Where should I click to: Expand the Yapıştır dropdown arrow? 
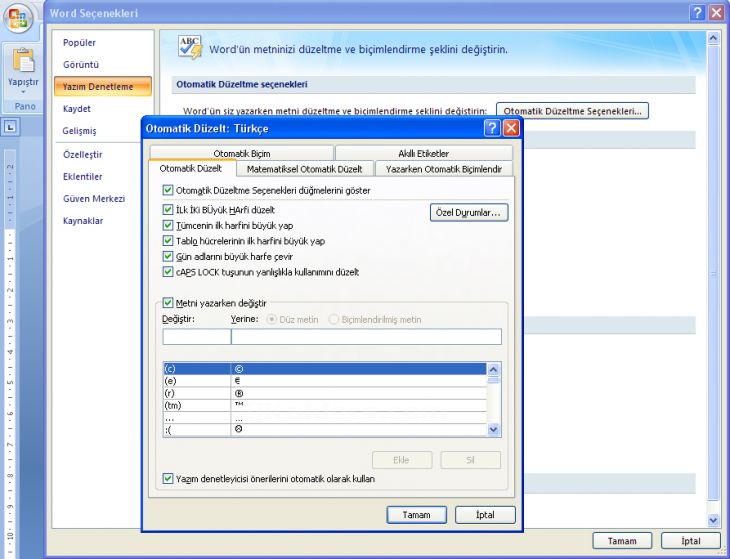23,92
